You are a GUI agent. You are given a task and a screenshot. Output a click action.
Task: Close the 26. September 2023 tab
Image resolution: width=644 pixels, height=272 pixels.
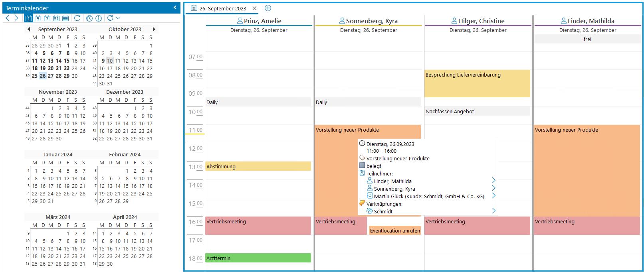pyautogui.click(x=254, y=8)
